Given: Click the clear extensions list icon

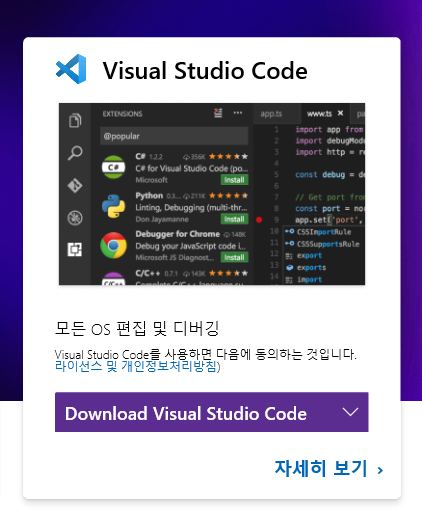Looking at the screenshot, I should pyautogui.click(x=218, y=113).
